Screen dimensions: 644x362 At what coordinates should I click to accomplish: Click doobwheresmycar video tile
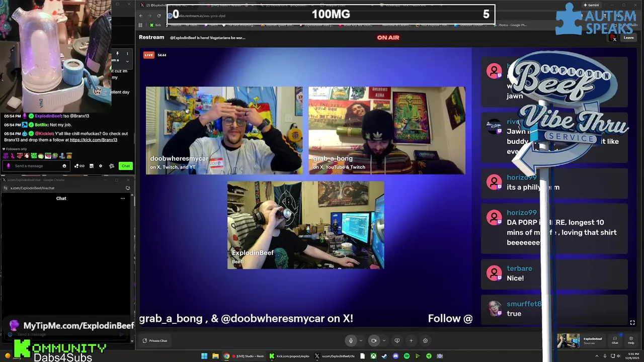click(224, 131)
